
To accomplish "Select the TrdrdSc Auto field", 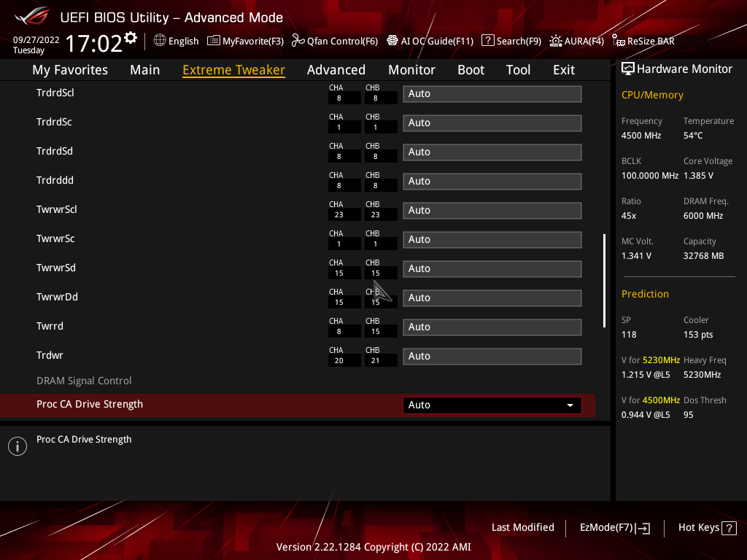I will click(x=492, y=122).
